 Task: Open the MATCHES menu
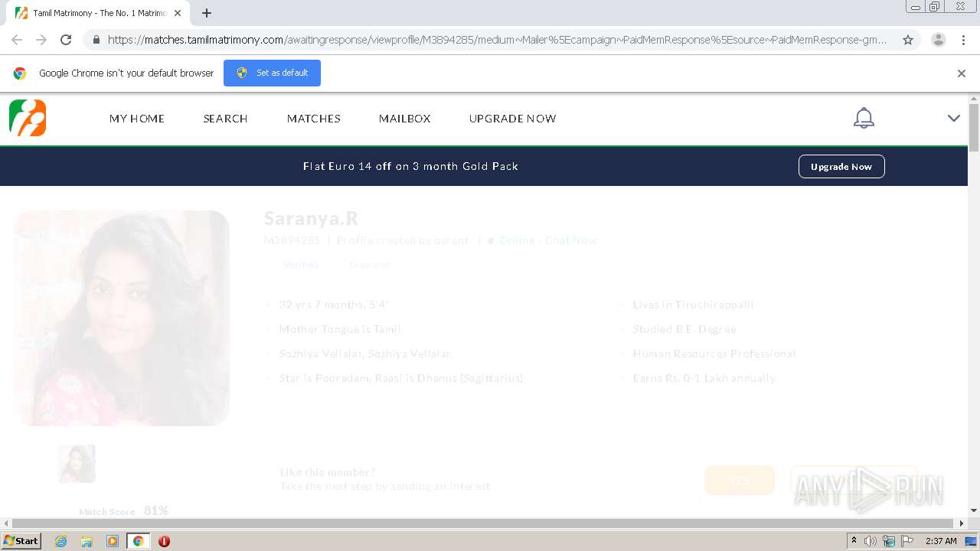pyautogui.click(x=314, y=119)
